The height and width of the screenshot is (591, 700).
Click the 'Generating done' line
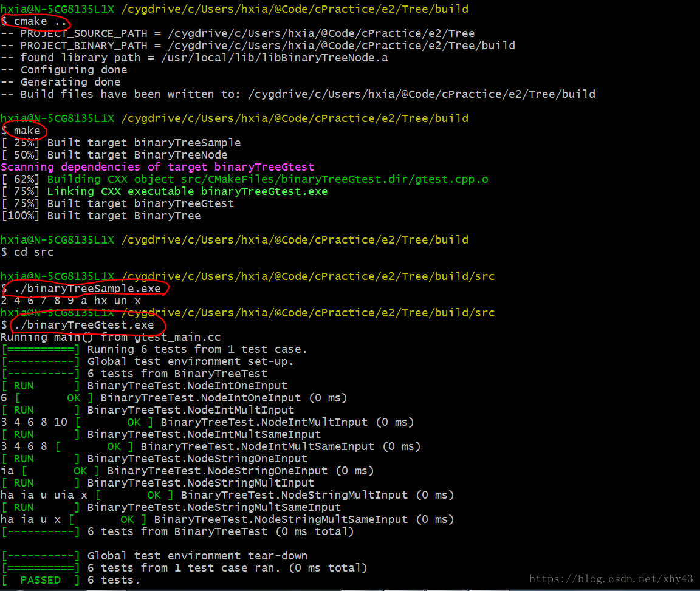click(x=60, y=82)
